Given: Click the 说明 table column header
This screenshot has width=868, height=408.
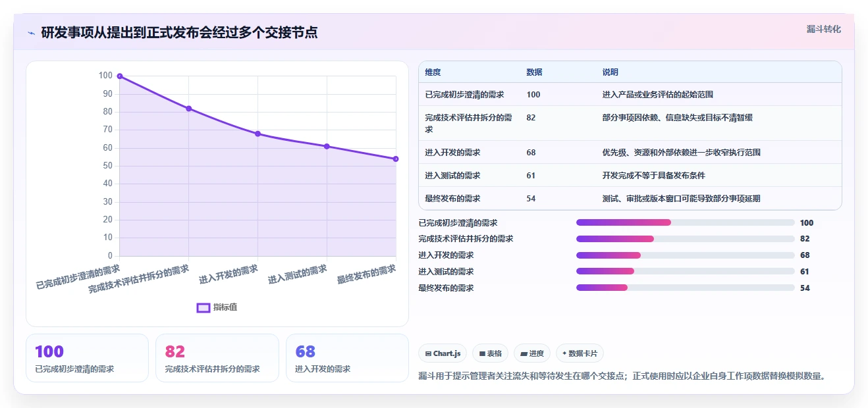Looking at the screenshot, I should click(x=610, y=72).
